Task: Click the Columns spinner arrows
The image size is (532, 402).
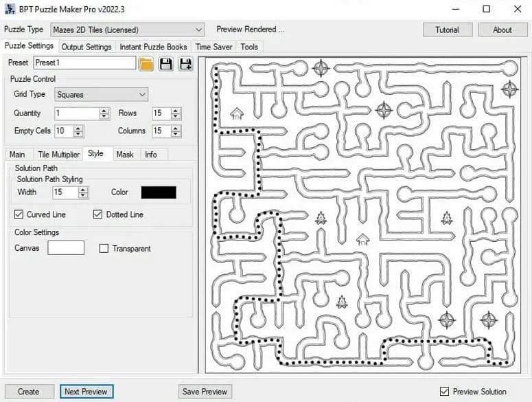Action: pyautogui.click(x=176, y=131)
